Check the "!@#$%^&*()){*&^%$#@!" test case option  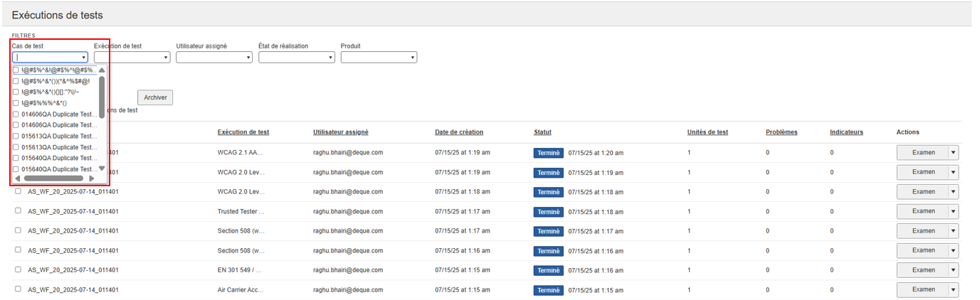pos(16,81)
